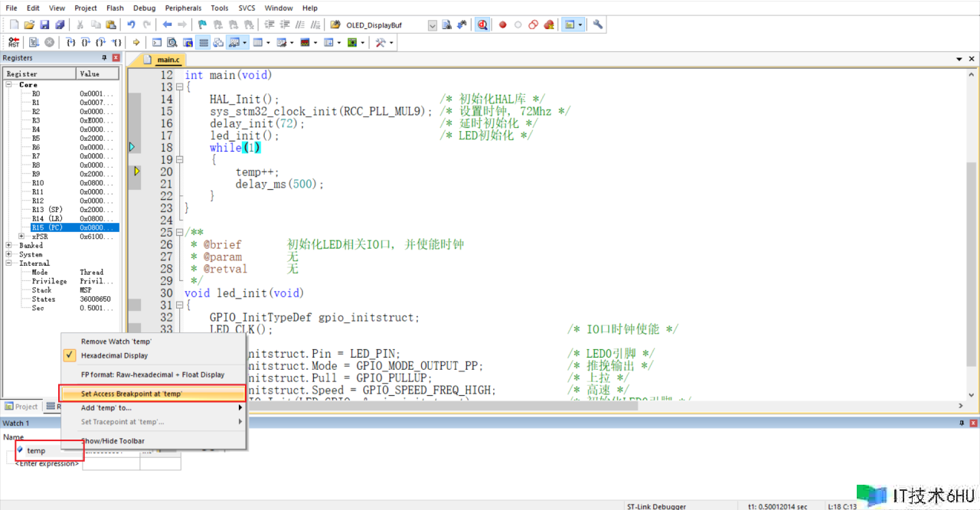Open the Peripherals menu
Viewport: 980px width, 510px height.
coord(183,8)
